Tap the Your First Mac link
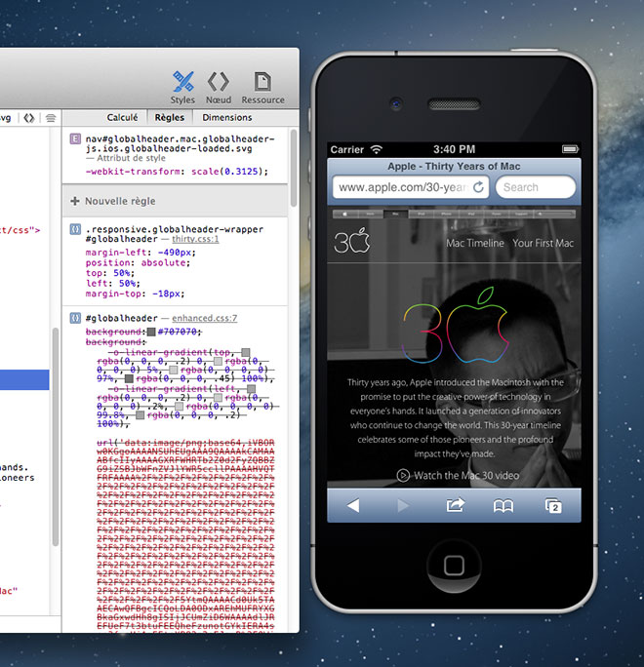 [543, 244]
